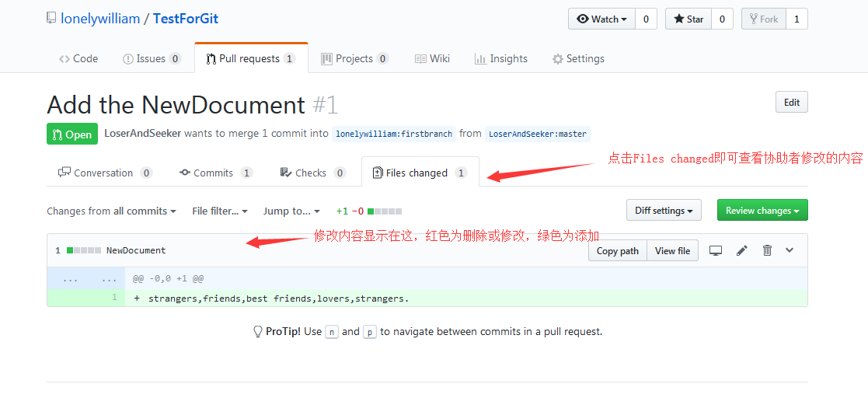Viewport: 868px width, 405px height.
Task: Click the LoserAndSeeker author link
Action: tap(143, 134)
